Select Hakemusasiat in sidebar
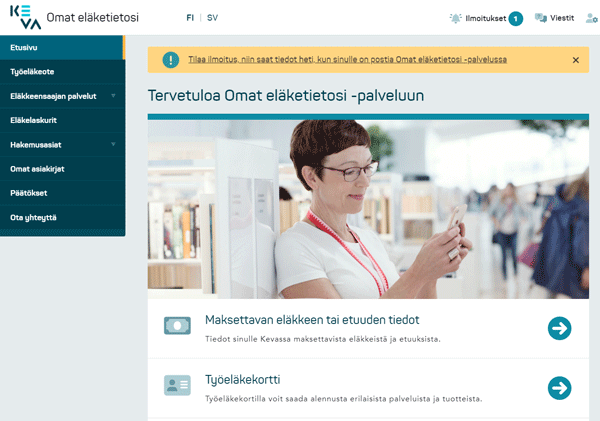Image resolution: width=600 pixels, height=421 pixels. pos(62,145)
